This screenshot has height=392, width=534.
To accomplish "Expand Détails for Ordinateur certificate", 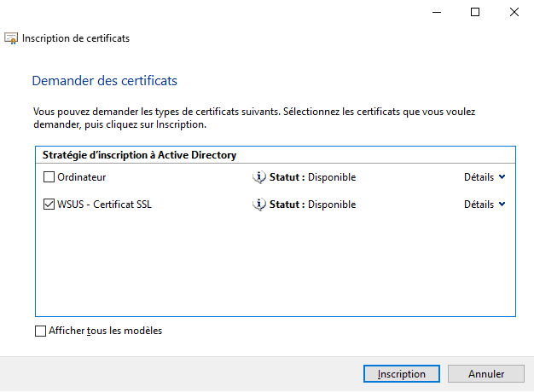I will point(485,177).
